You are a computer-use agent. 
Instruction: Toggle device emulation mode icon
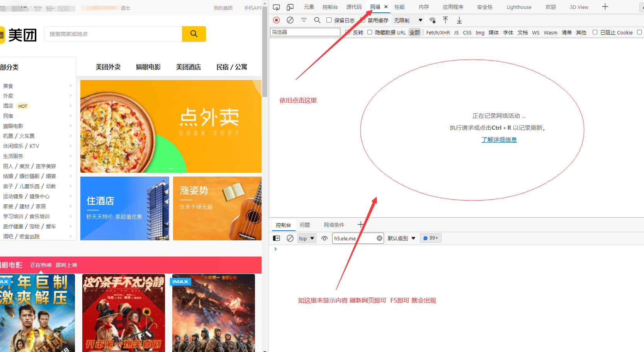290,7
